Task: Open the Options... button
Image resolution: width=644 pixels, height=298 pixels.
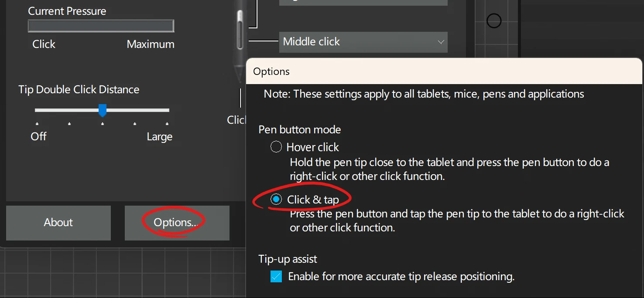Action: [x=177, y=223]
